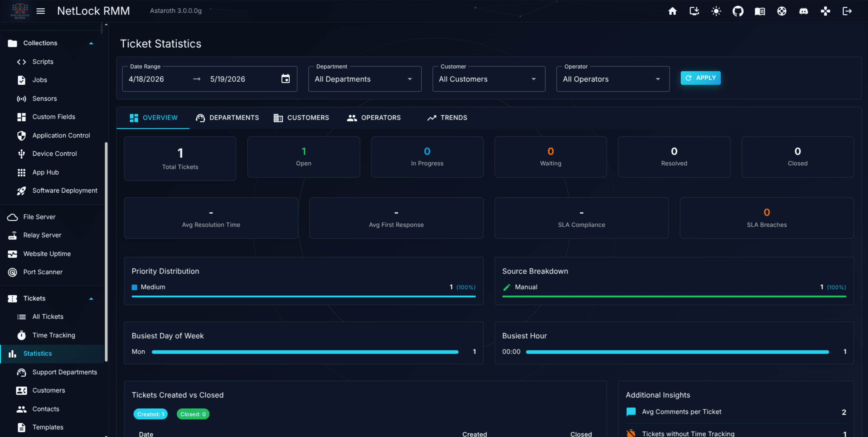Toggle light/dark theme sun icon

point(716,11)
